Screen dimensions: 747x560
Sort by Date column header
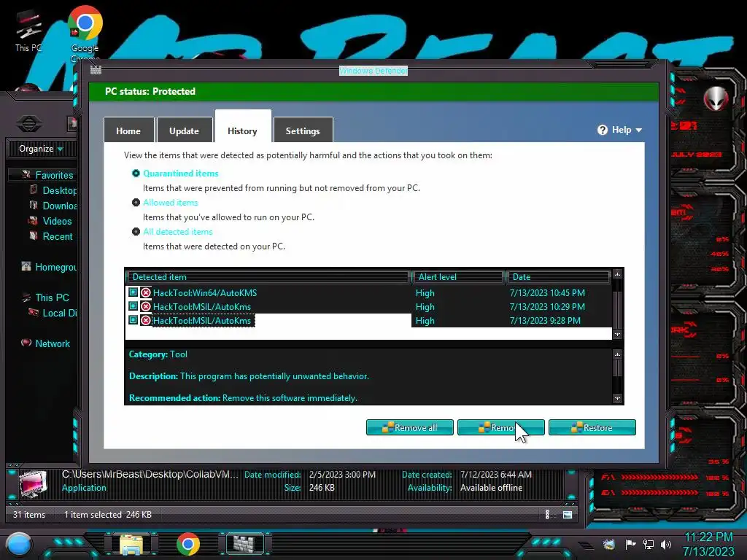pos(558,276)
